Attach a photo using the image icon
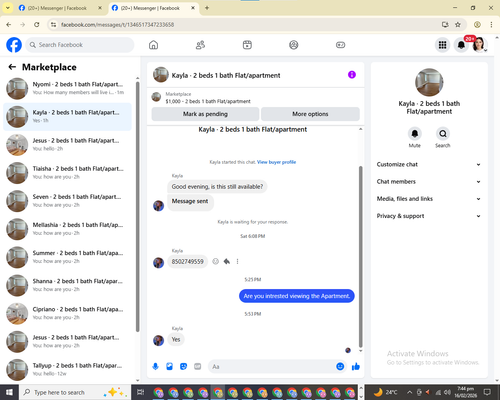 pyautogui.click(x=169, y=367)
